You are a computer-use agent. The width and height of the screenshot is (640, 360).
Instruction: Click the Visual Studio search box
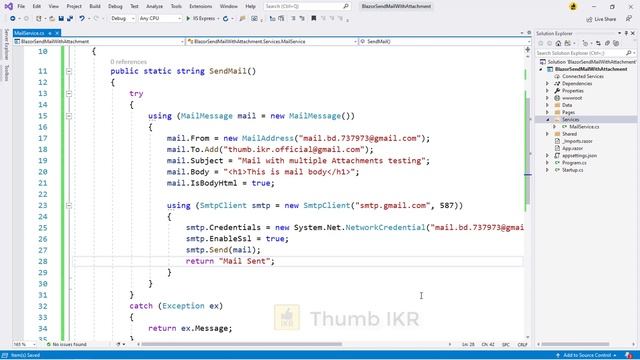point(307,6)
